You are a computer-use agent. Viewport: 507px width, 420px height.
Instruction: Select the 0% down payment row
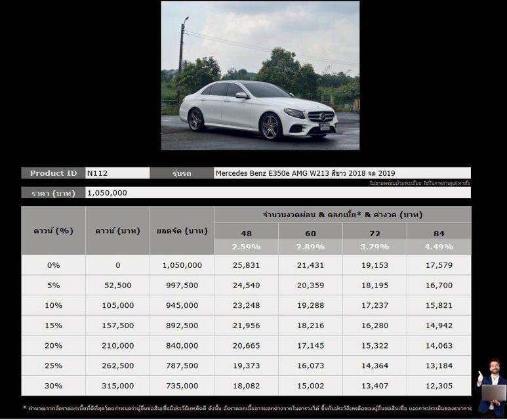pyautogui.click(x=246, y=265)
